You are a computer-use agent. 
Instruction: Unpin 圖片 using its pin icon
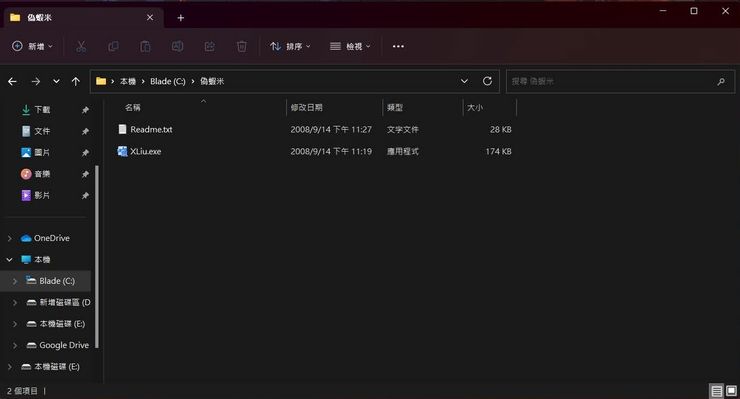click(85, 153)
